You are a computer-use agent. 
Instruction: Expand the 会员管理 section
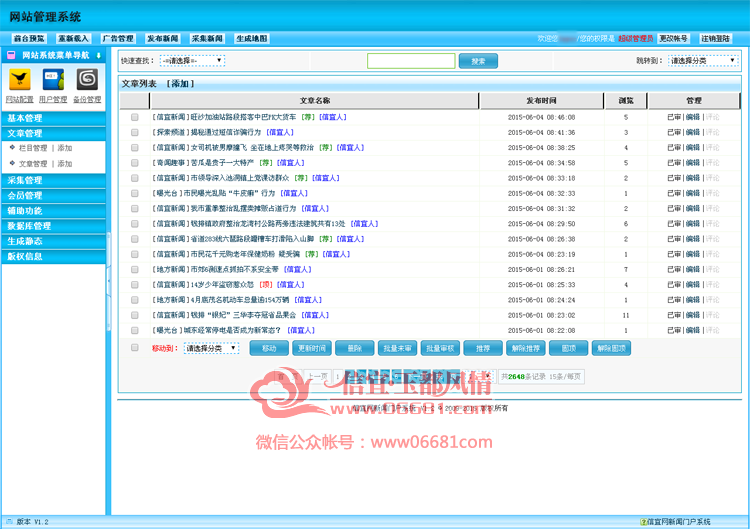click(53, 196)
